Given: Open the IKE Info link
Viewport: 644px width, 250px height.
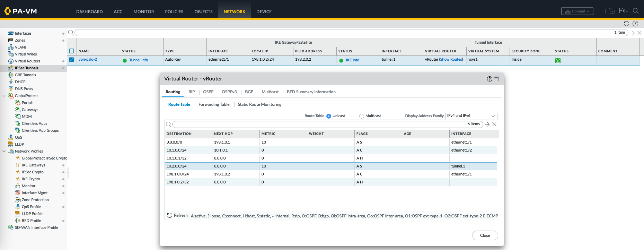Looking at the screenshot, I should pyautogui.click(x=352, y=60).
